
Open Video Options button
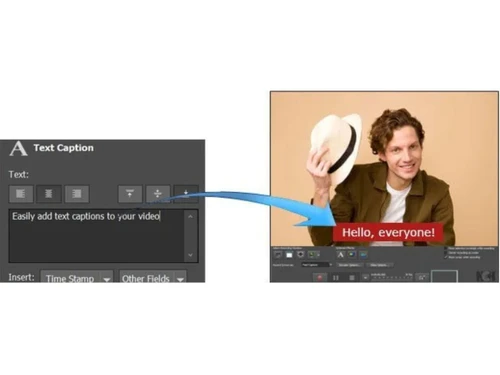point(380,265)
